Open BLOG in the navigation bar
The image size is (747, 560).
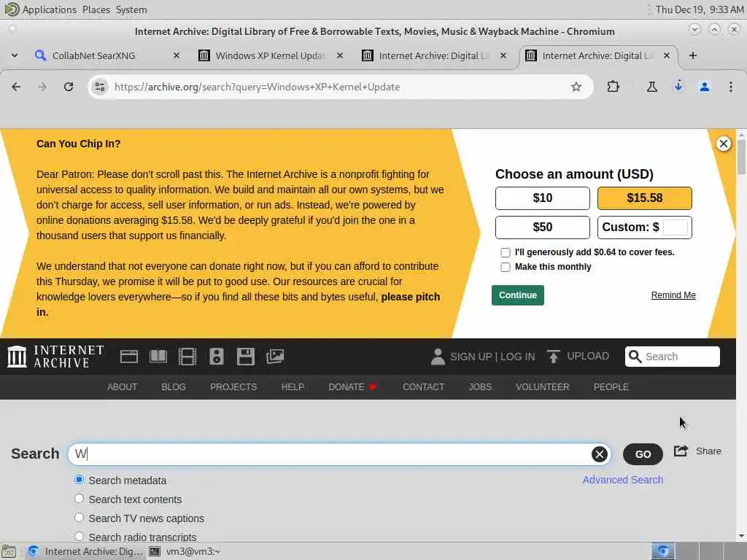174,386
